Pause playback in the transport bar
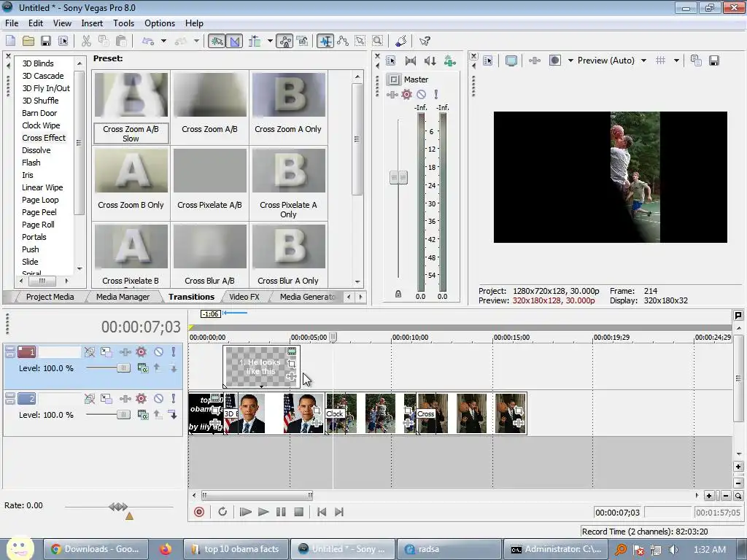Screen dimensions: 747x560 281,512
